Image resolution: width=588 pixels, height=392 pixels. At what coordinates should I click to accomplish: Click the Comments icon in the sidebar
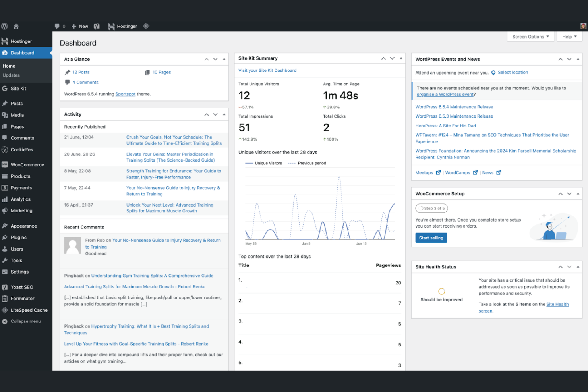pyautogui.click(x=5, y=138)
